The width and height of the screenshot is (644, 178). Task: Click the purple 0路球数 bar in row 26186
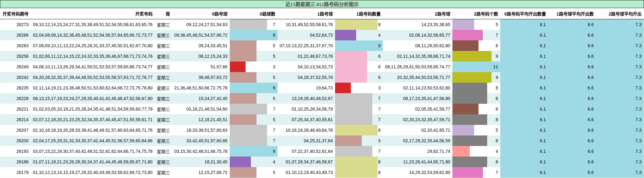point(240,162)
